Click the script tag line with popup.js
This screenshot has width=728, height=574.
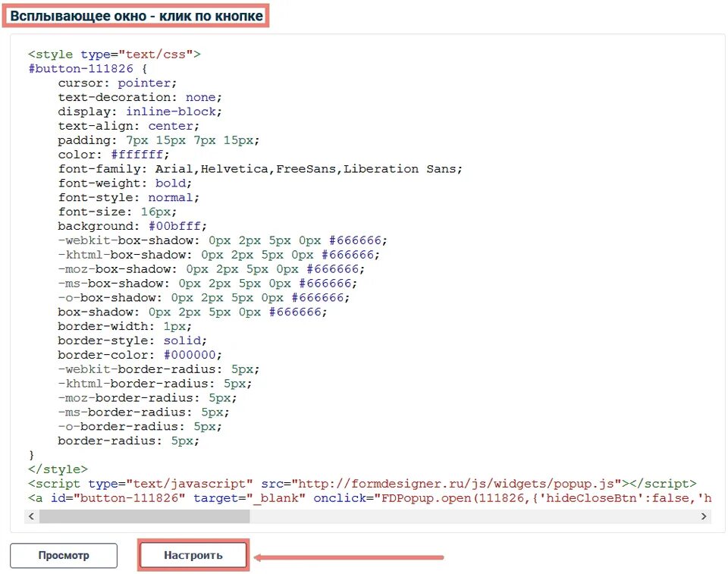click(x=362, y=484)
